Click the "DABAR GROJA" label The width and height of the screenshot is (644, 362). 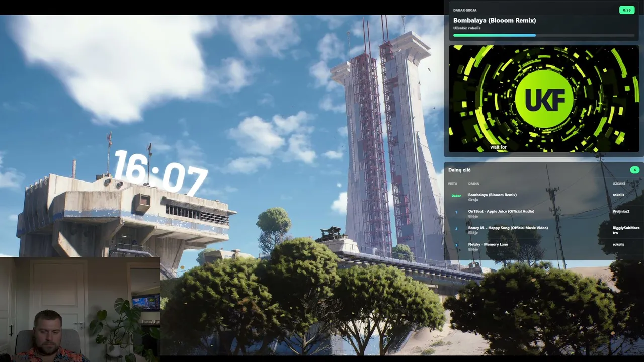(465, 10)
